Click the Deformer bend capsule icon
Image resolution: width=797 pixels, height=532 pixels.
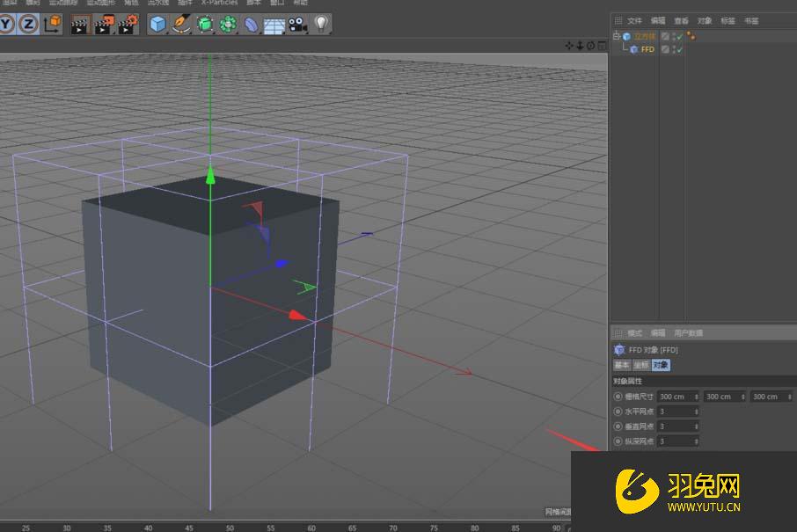point(252,25)
